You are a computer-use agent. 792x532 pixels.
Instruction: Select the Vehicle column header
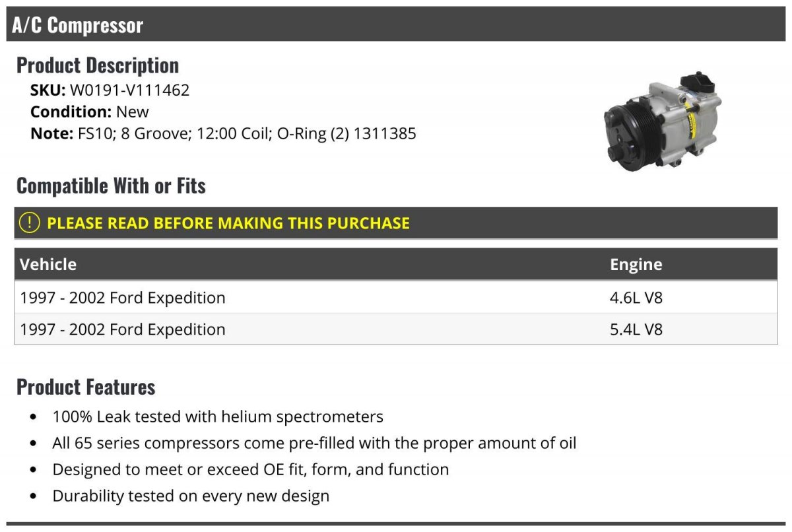pos(48,265)
